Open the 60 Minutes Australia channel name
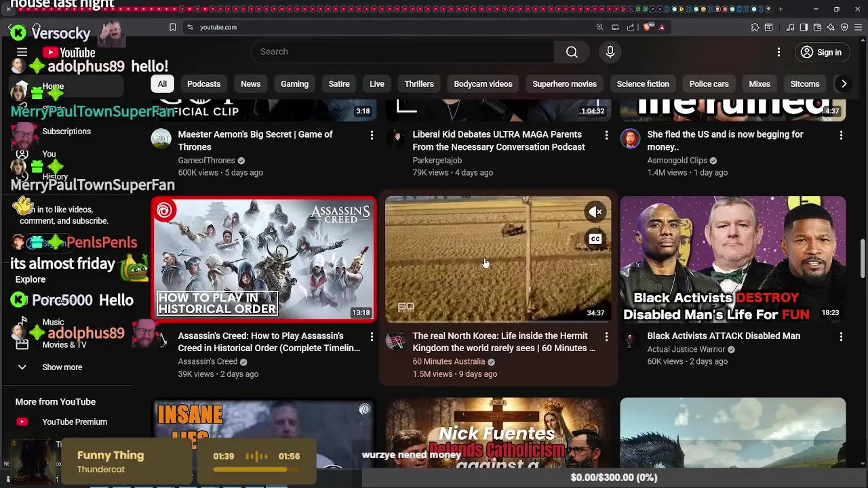This screenshot has width=868, height=488. pyautogui.click(x=449, y=361)
